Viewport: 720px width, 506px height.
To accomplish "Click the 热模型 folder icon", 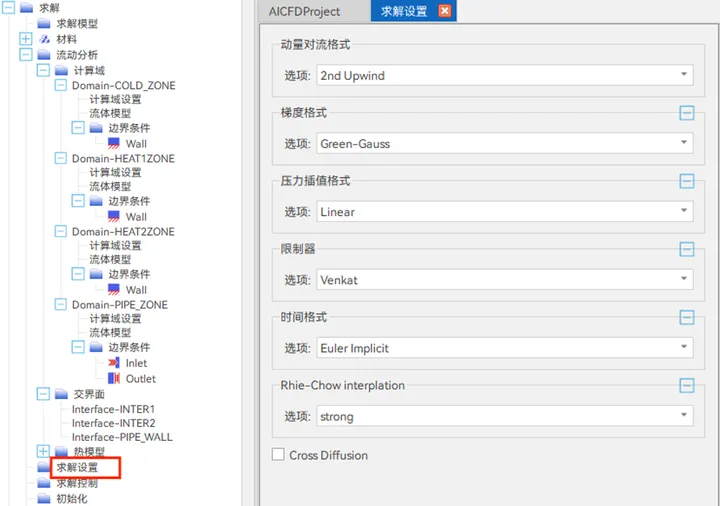I will pos(61,451).
